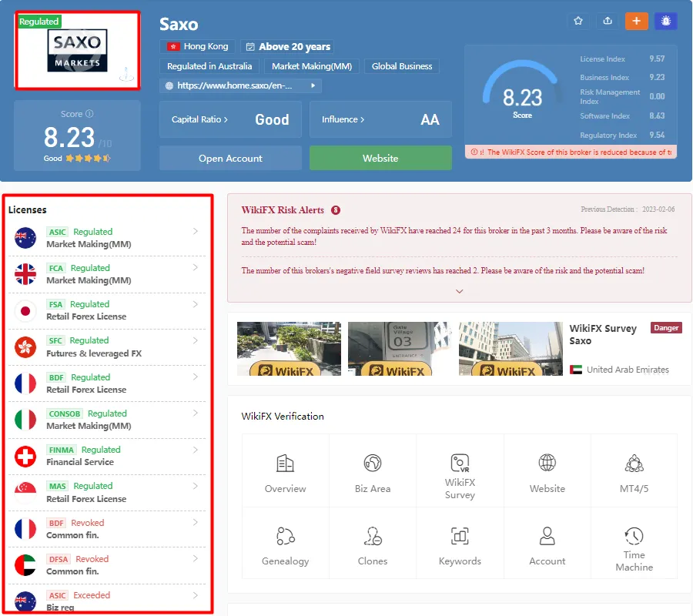Click the Italy flag on CONSOB license

tap(25, 420)
